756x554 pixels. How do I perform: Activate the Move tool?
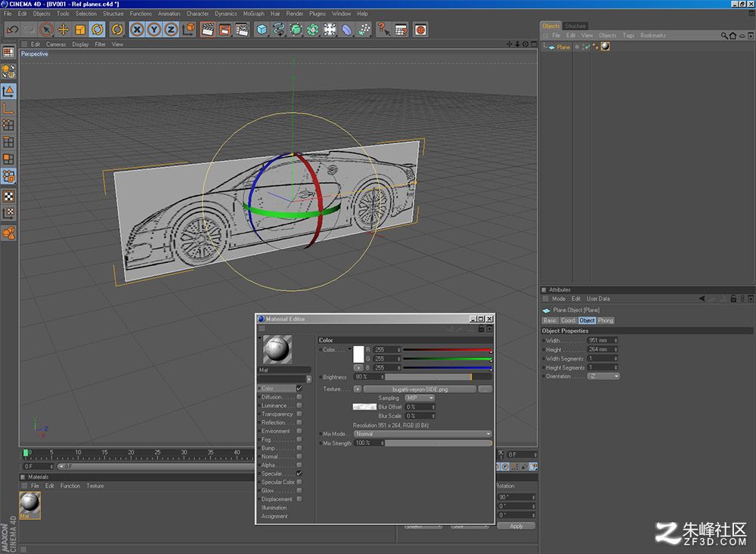64,30
